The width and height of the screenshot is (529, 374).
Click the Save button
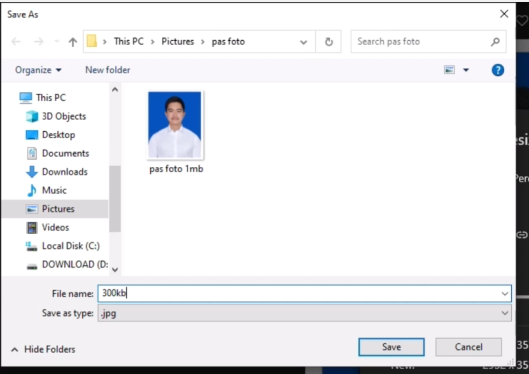[x=391, y=347]
